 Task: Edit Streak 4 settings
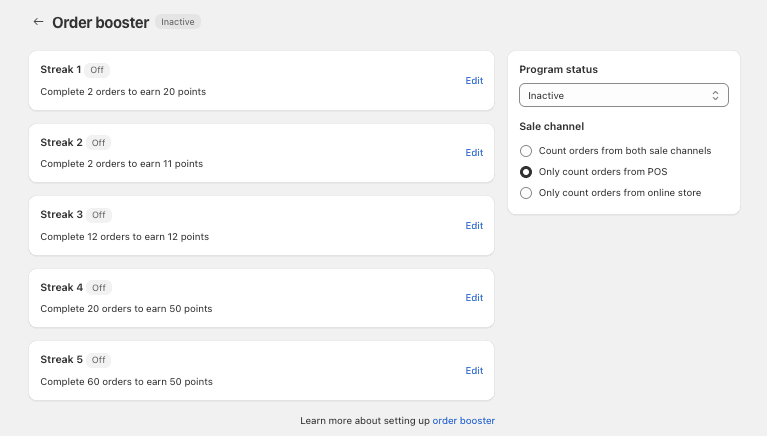click(x=474, y=298)
